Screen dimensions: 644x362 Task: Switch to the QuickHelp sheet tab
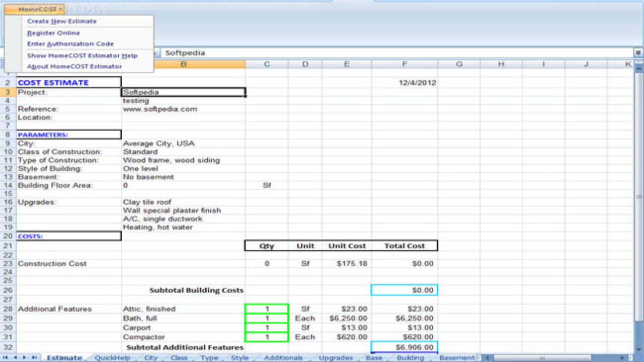pyautogui.click(x=112, y=358)
